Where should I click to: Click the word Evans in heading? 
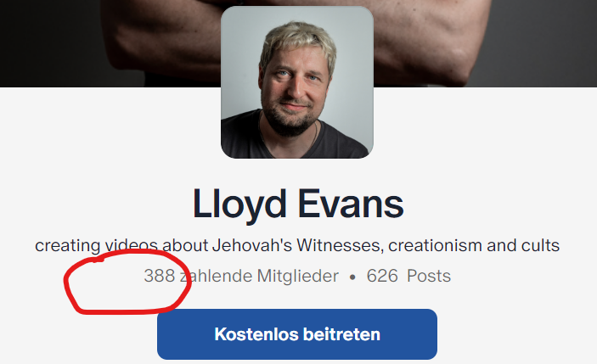(x=350, y=204)
